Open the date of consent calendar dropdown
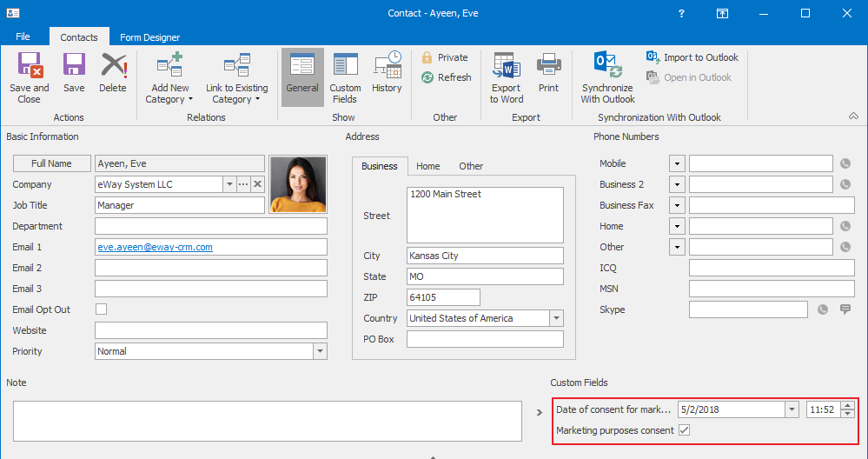 coord(791,409)
